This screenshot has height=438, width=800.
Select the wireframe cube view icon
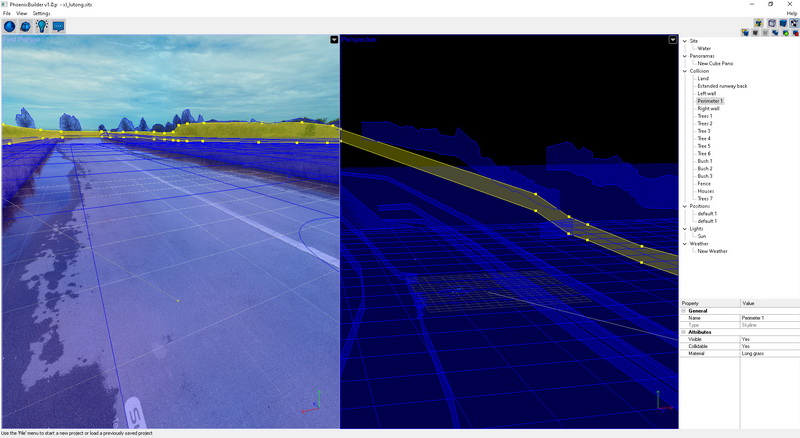[x=773, y=22]
